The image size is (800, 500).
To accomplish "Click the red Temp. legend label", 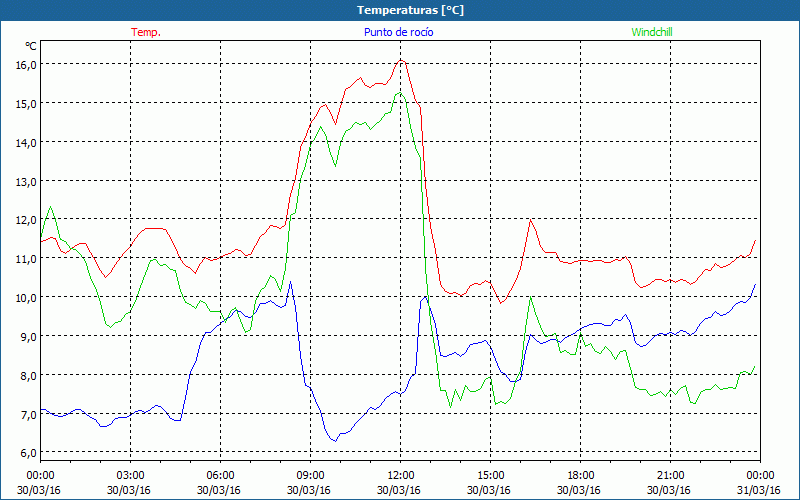I will (x=146, y=32).
